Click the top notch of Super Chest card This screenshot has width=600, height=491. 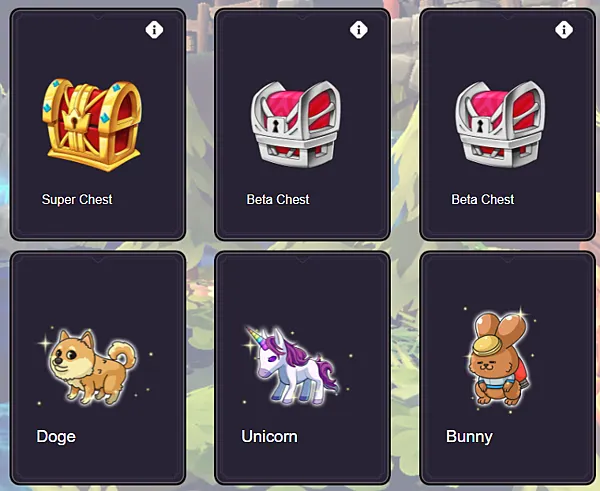pos(98,17)
